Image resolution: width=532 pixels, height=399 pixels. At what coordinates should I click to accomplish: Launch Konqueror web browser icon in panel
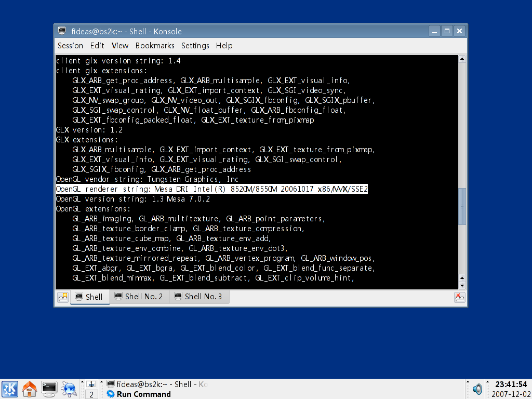69,389
